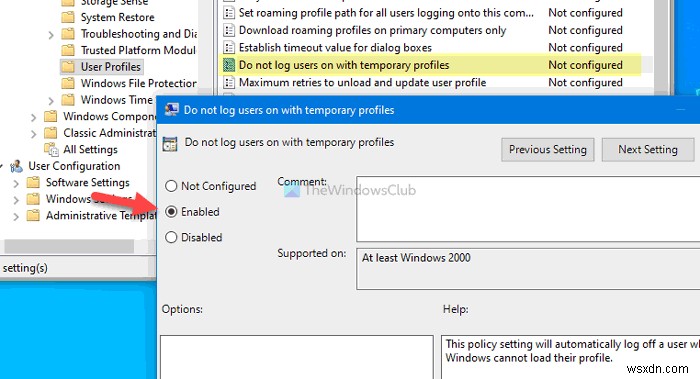The width and height of the screenshot is (700, 379).
Task: Click the All Settings icon
Action: click(x=51, y=149)
